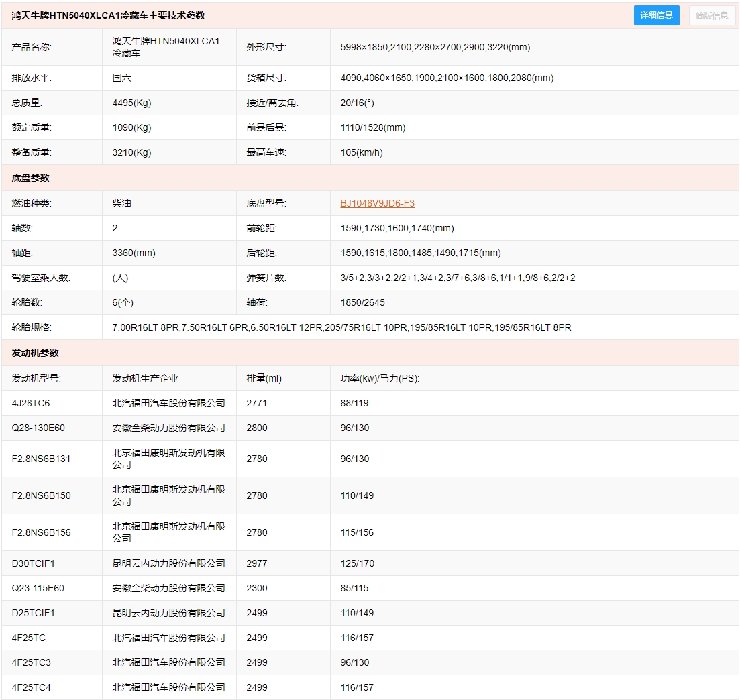Image resolution: width=740 pixels, height=700 pixels.
Task: Switch to the 详细信息 tab
Action: click(x=656, y=15)
